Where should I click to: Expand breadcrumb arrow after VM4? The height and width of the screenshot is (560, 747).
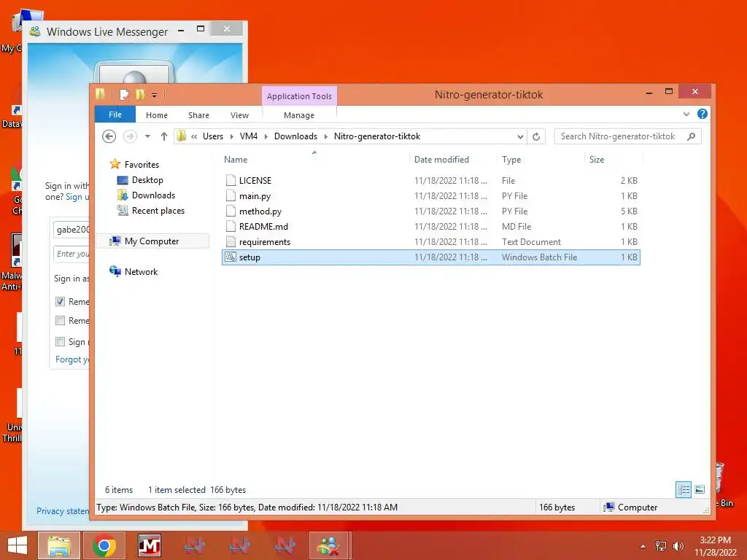coord(266,136)
